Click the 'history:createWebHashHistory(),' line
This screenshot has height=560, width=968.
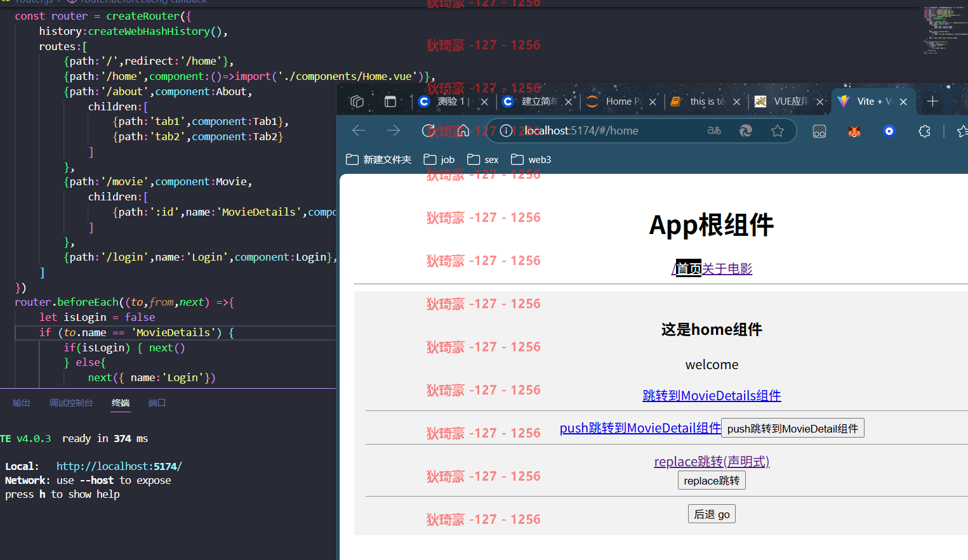pos(133,31)
